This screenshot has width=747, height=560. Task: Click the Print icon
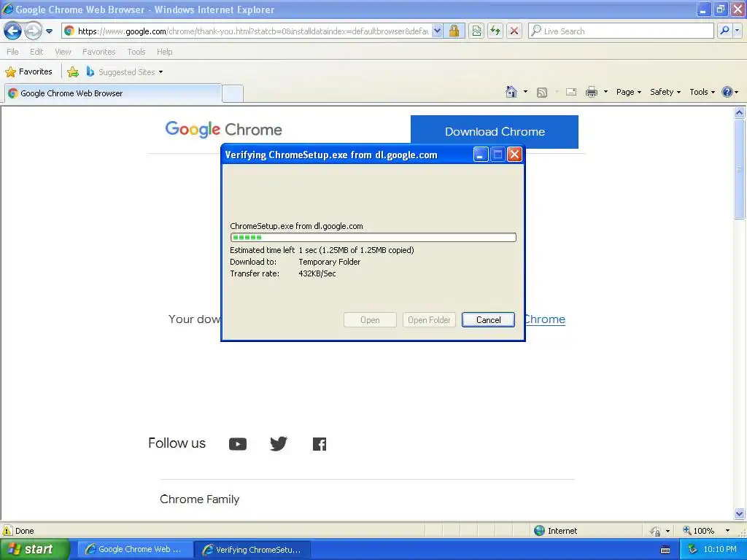pyautogui.click(x=591, y=92)
